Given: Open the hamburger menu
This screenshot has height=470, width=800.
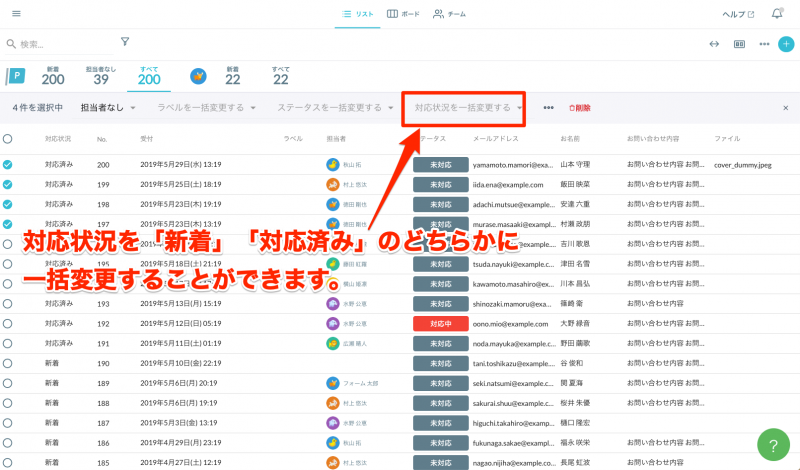Looking at the screenshot, I should (x=15, y=14).
